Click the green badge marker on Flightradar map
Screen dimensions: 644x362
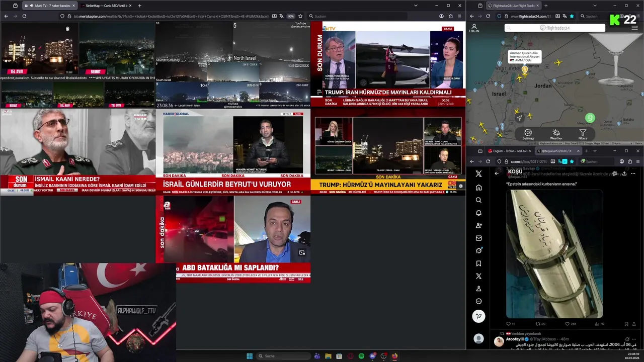(590, 118)
